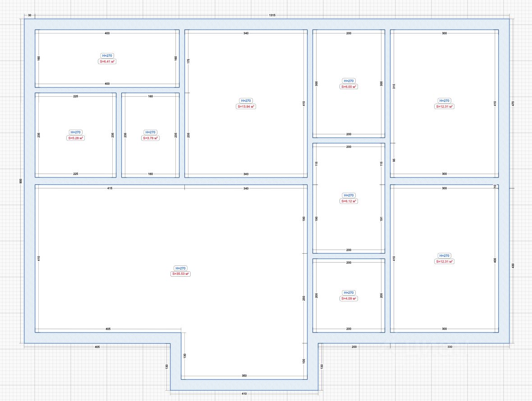
Task: Click the dimension value 250
Action: point(304,298)
